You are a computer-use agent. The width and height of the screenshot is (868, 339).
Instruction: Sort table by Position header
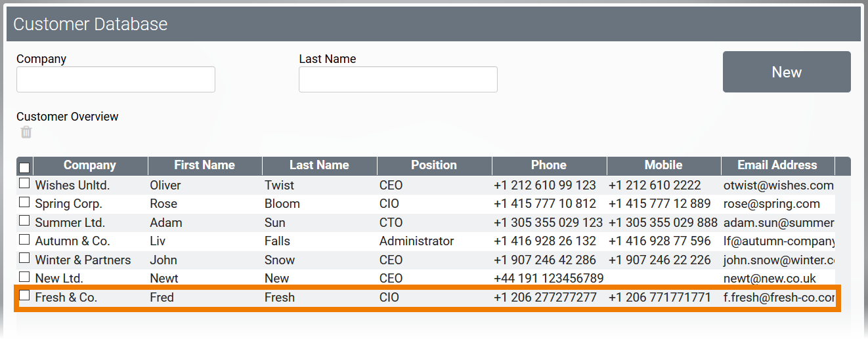(434, 165)
